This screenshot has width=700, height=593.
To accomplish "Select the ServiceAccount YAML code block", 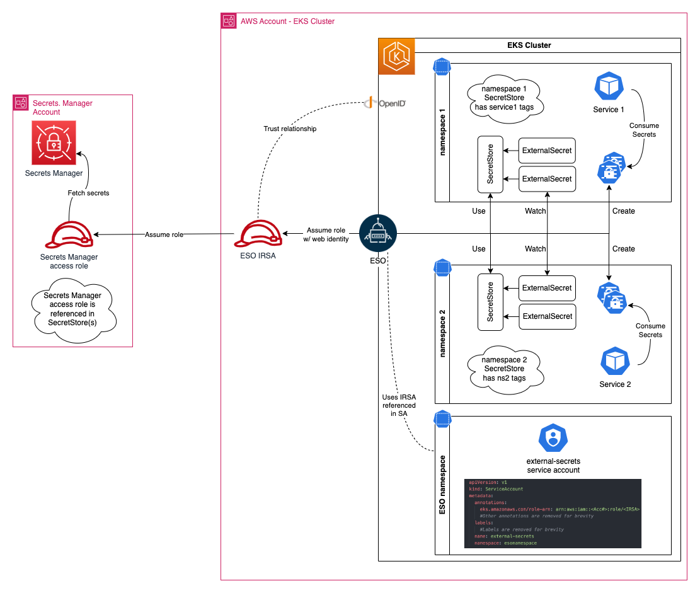I will (553, 512).
